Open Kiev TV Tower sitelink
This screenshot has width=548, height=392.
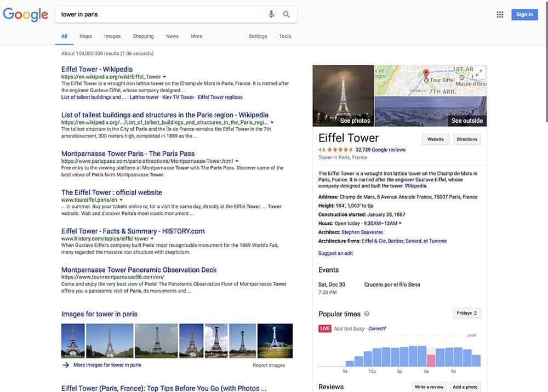point(178,97)
